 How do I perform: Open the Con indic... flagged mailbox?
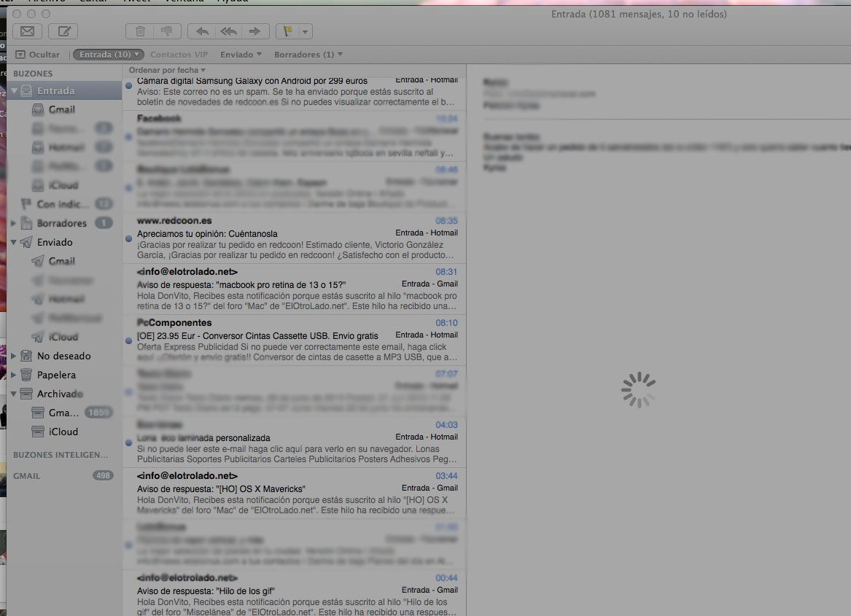point(64,204)
